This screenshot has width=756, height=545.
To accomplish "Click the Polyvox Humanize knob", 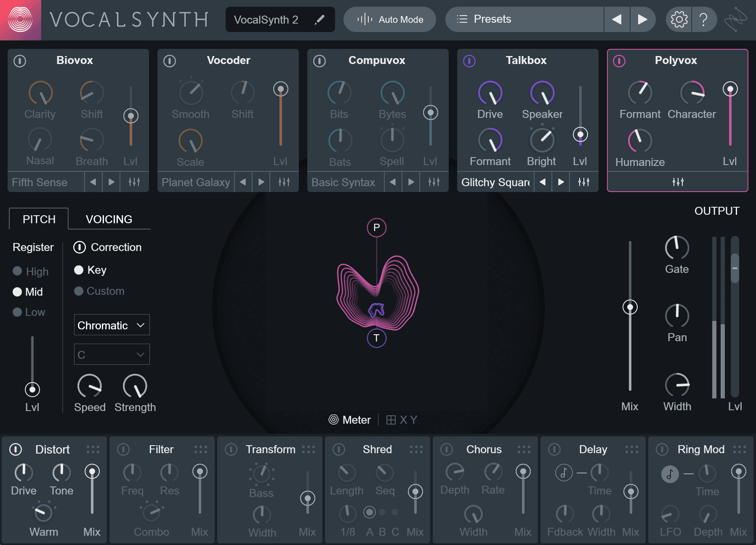I will point(640,140).
